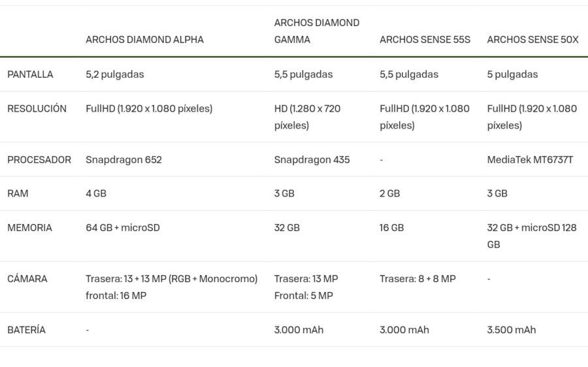The width and height of the screenshot is (588, 367).
Task: Click the frontal: 16 MP text
Action: [x=116, y=296]
